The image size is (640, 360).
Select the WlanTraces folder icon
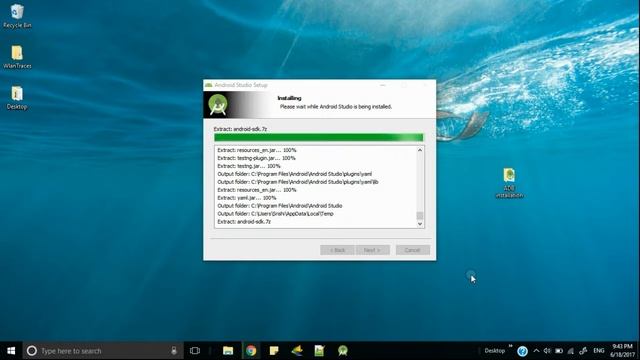(17, 57)
